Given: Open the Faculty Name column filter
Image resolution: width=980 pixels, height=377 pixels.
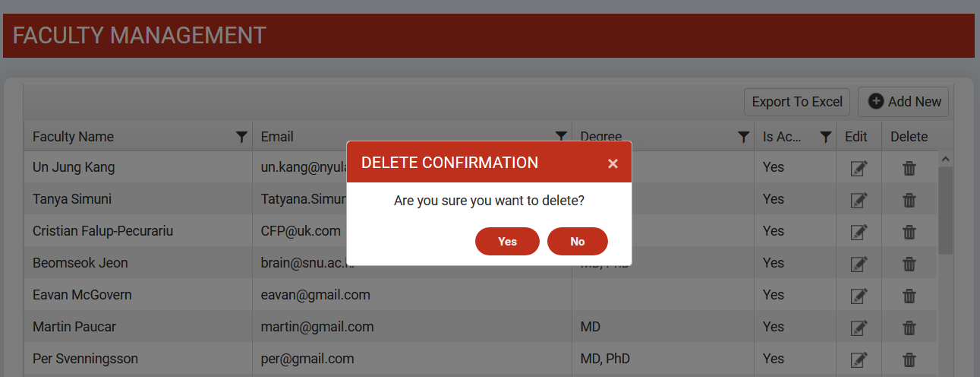Looking at the screenshot, I should (241, 137).
